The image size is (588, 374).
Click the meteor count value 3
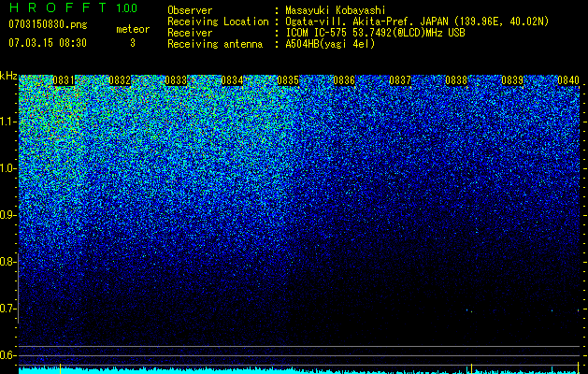tap(133, 43)
